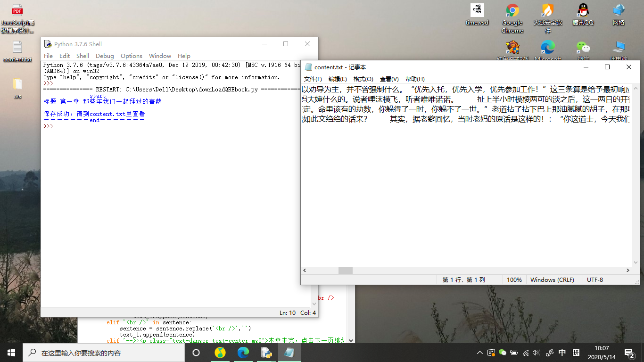This screenshot has height=362, width=644.
Task: Open Cortana circle button on taskbar
Action: coord(196,353)
